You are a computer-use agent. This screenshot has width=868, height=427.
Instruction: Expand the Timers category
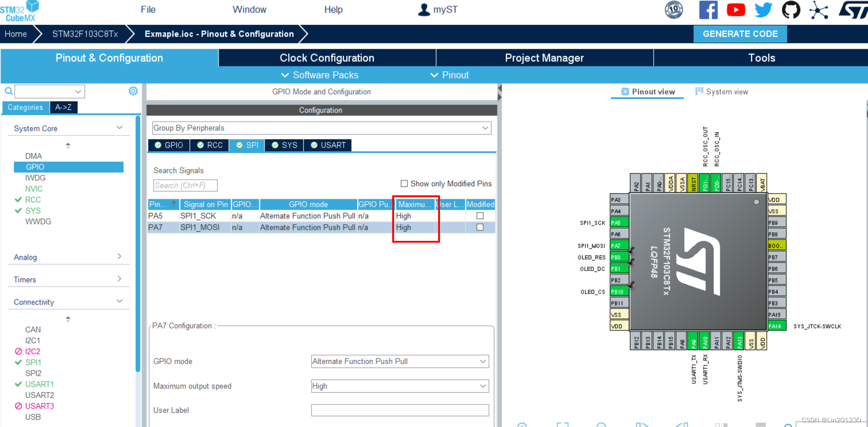click(119, 279)
